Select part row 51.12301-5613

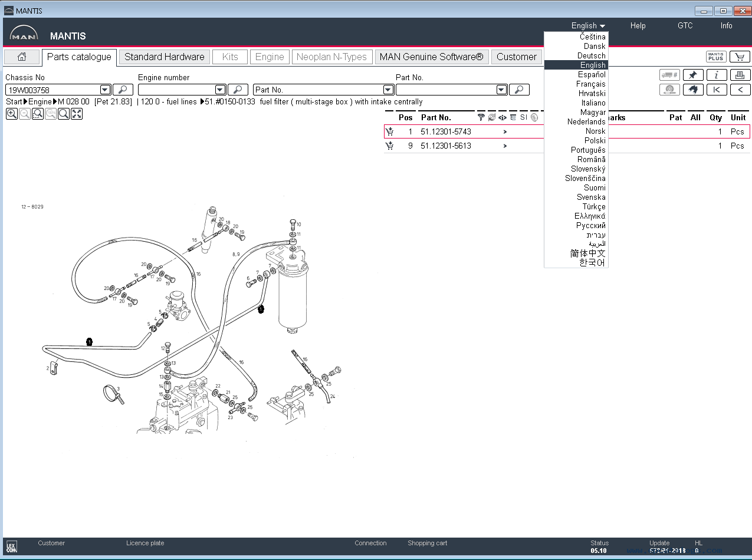tap(567, 146)
